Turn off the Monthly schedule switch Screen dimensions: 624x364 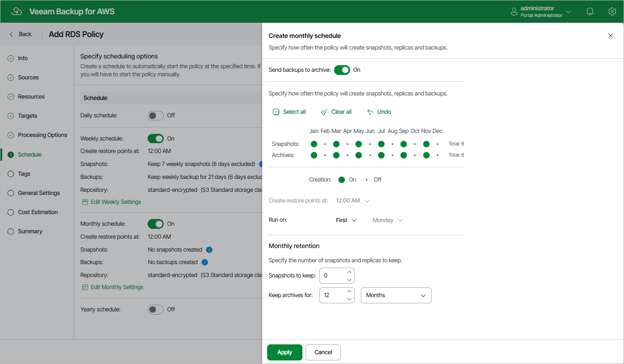(x=156, y=224)
